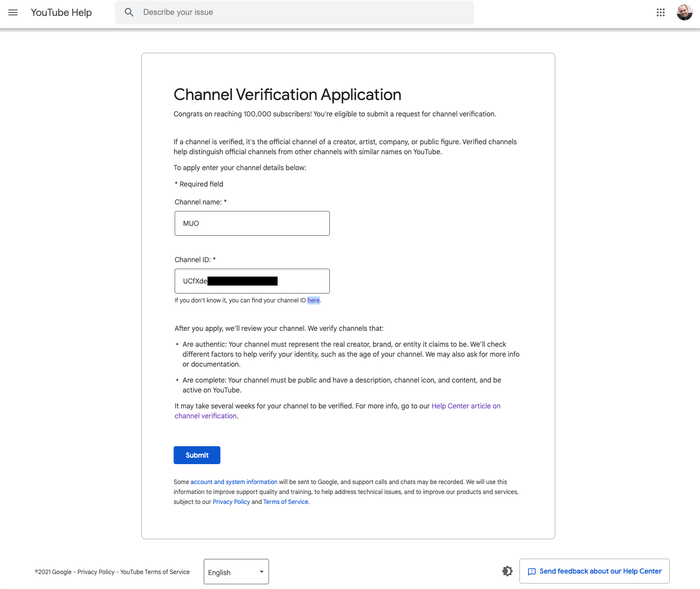Expand the English language dropdown

point(236,572)
